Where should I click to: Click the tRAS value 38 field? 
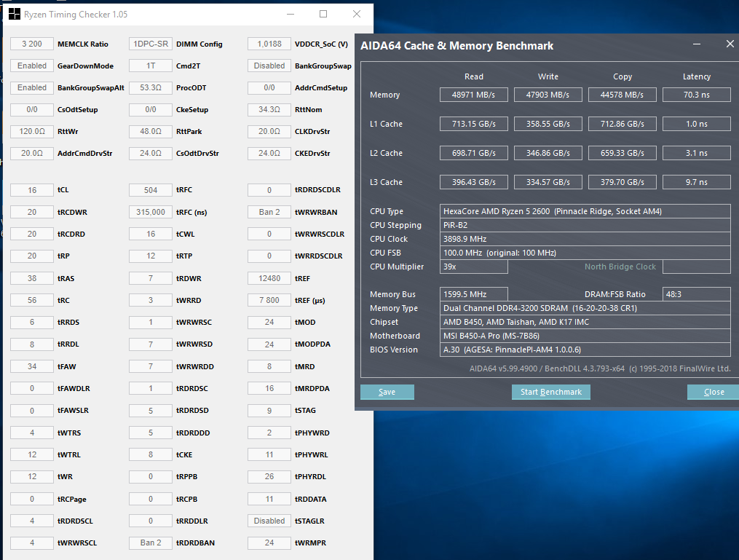(32, 278)
